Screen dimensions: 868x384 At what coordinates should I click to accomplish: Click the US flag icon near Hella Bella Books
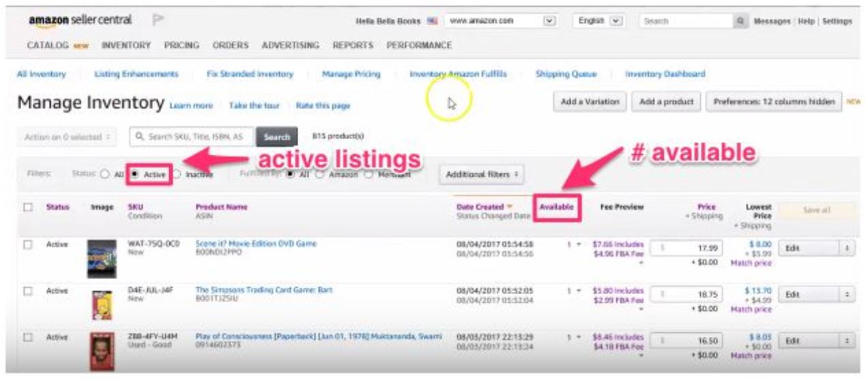tap(432, 22)
